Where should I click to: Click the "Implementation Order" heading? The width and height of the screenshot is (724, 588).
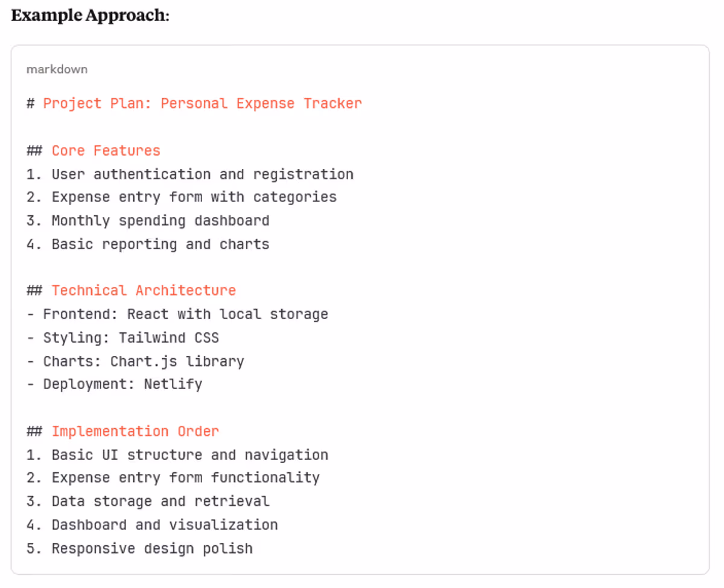135,432
